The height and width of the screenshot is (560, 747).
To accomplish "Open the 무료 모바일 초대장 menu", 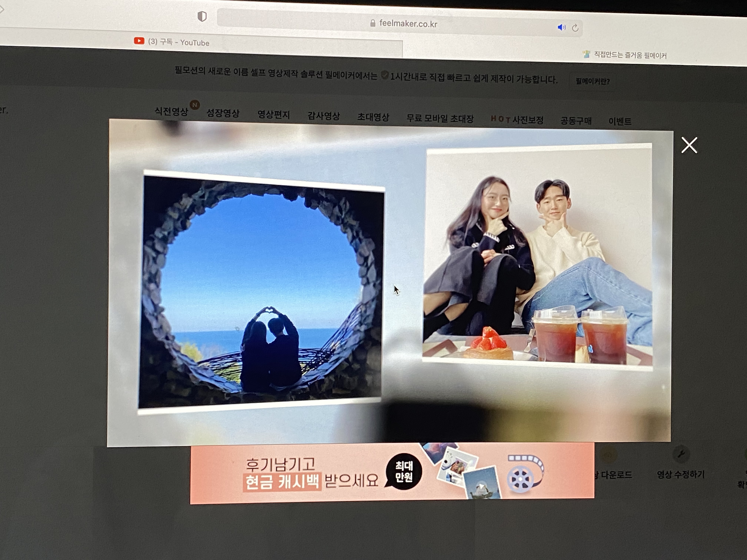I will (440, 119).
